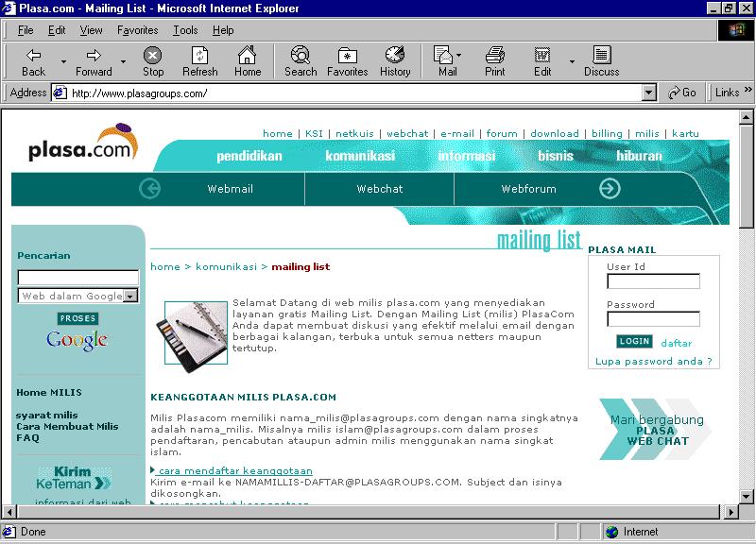
Task: Click the Webchat banner link
Action: [380, 189]
